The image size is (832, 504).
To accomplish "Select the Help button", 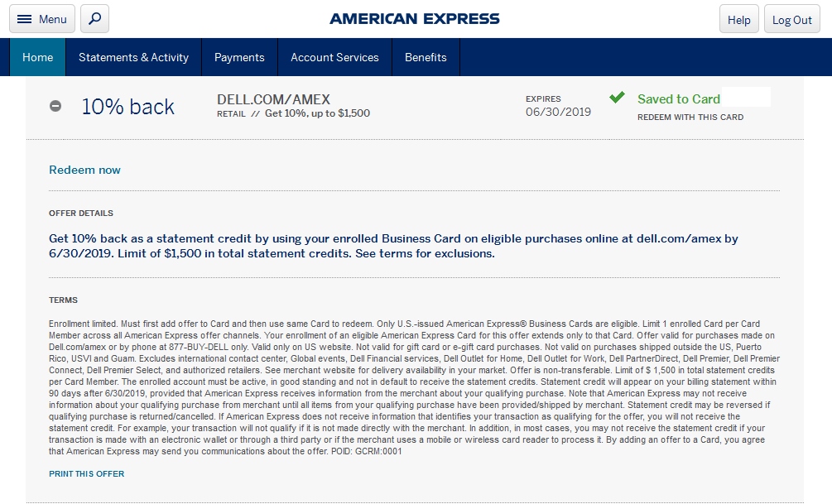I will point(738,18).
